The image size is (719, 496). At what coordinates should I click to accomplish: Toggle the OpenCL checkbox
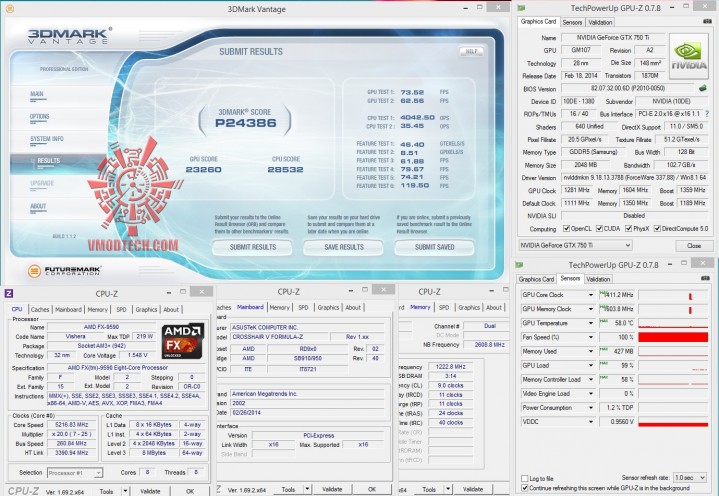(567, 228)
